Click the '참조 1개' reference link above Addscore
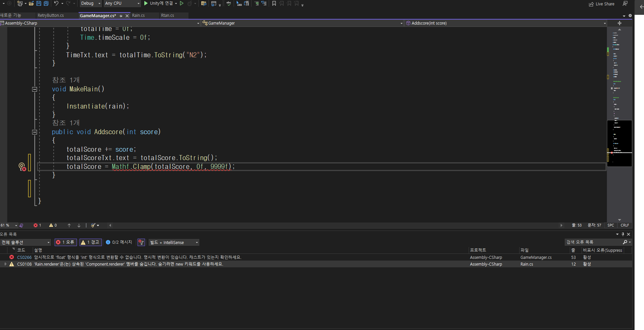 66,123
